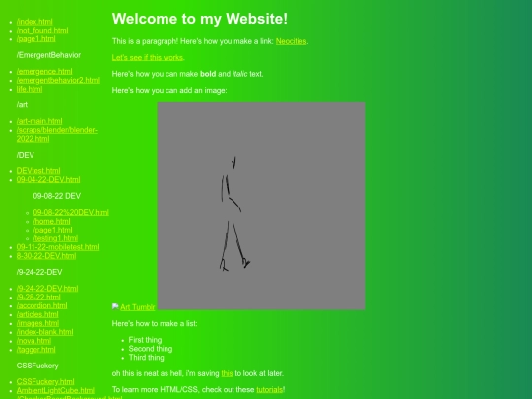Image resolution: width=532 pixels, height=399 pixels.
Task: Open the 09-11-22-mobiletest.html link
Action: (58, 247)
